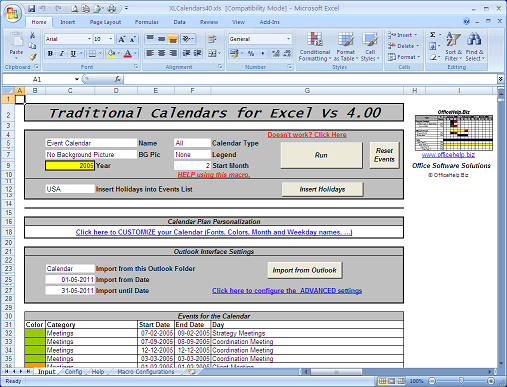This screenshot has height=387, width=507.
Task: Toggle Bold formatting
Action: [x=50, y=53]
